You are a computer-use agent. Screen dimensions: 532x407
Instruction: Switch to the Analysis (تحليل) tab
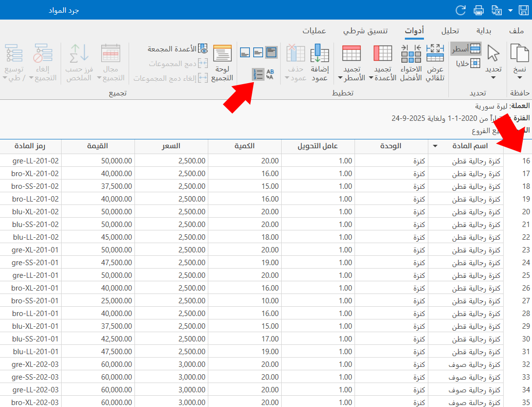coord(450,31)
